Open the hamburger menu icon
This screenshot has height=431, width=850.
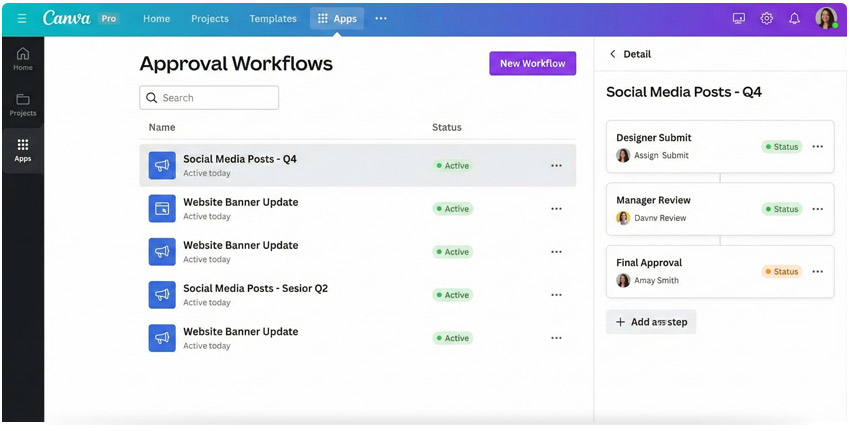[22, 18]
